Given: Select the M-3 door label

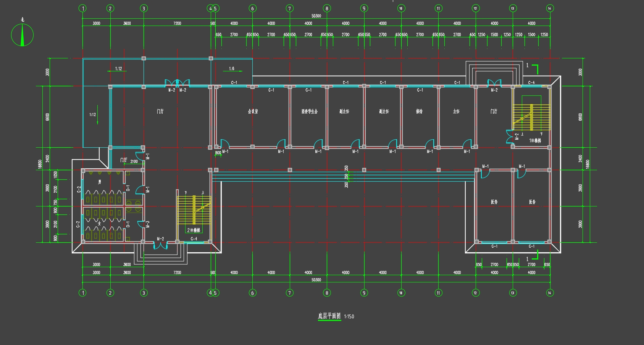Looking at the screenshot, I should click(x=148, y=224).
